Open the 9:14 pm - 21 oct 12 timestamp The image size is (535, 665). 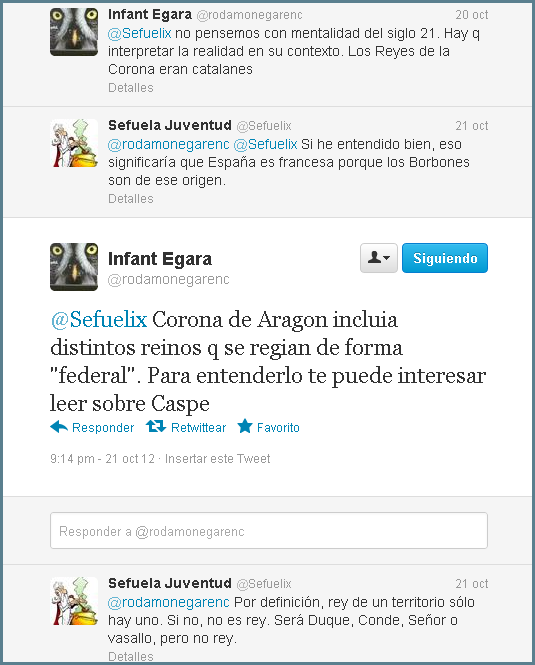[102, 458]
